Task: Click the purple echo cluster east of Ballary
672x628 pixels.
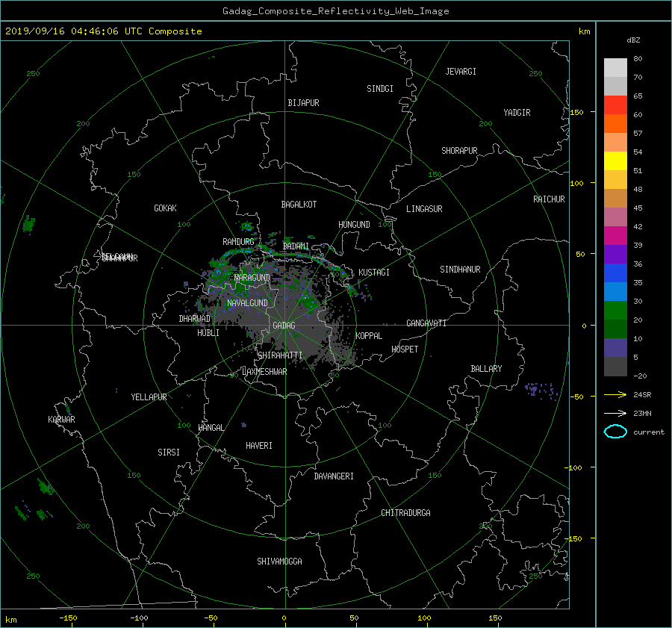Action: pyautogui.click(x=541, y=391)
